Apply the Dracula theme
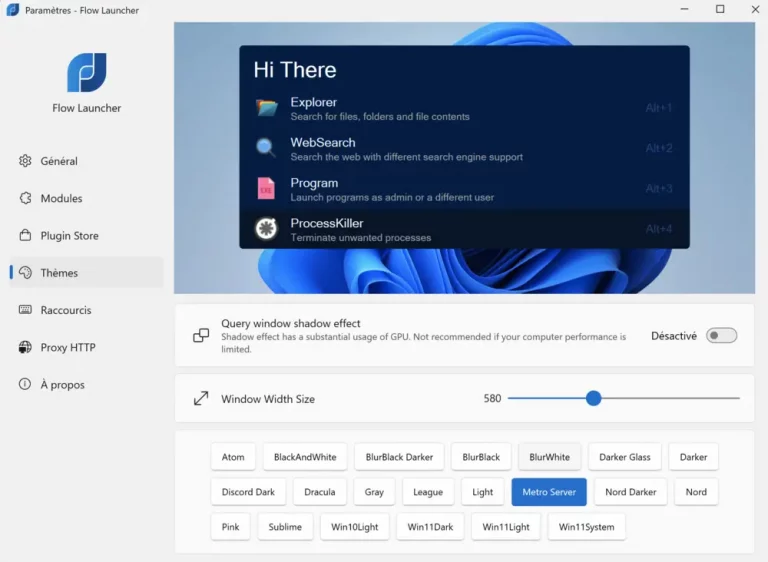768x562 pixels. 320,492
